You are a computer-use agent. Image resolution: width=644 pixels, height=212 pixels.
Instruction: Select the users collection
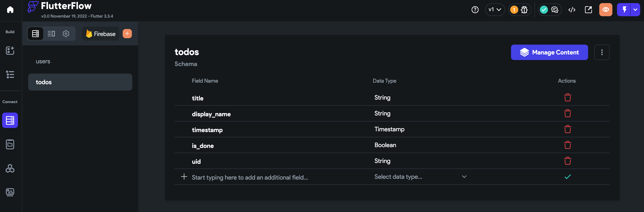(43, 61)
